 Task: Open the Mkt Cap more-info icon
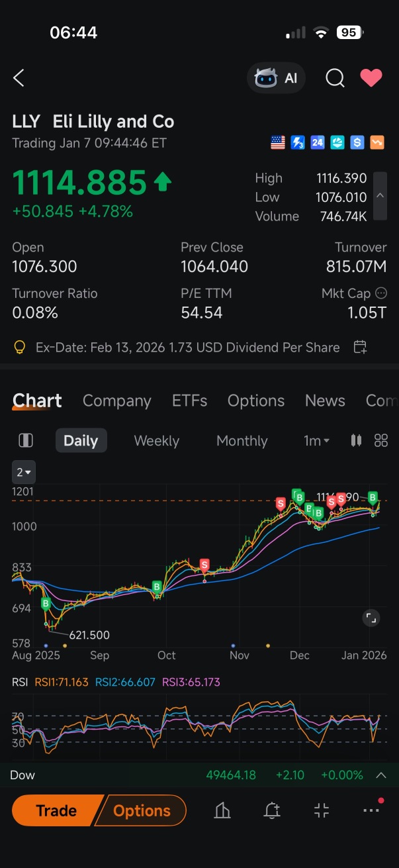(381, 293)
